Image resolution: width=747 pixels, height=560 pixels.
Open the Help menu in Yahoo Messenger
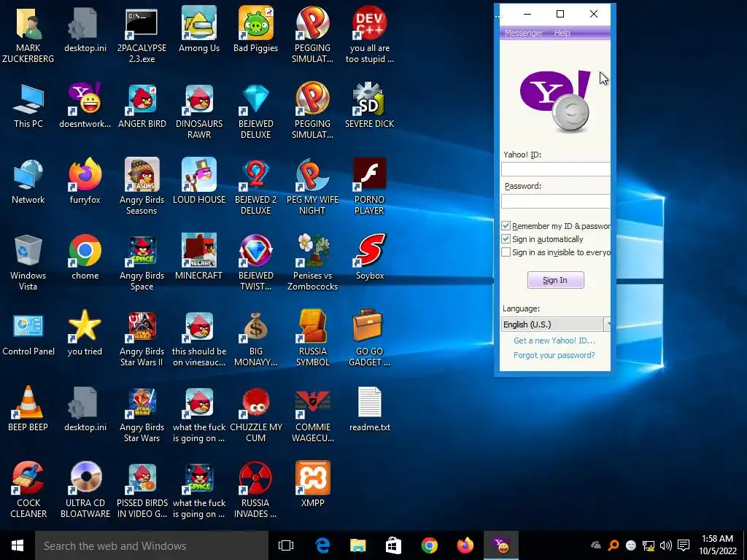pyautogui.click(x=562, y=33)
